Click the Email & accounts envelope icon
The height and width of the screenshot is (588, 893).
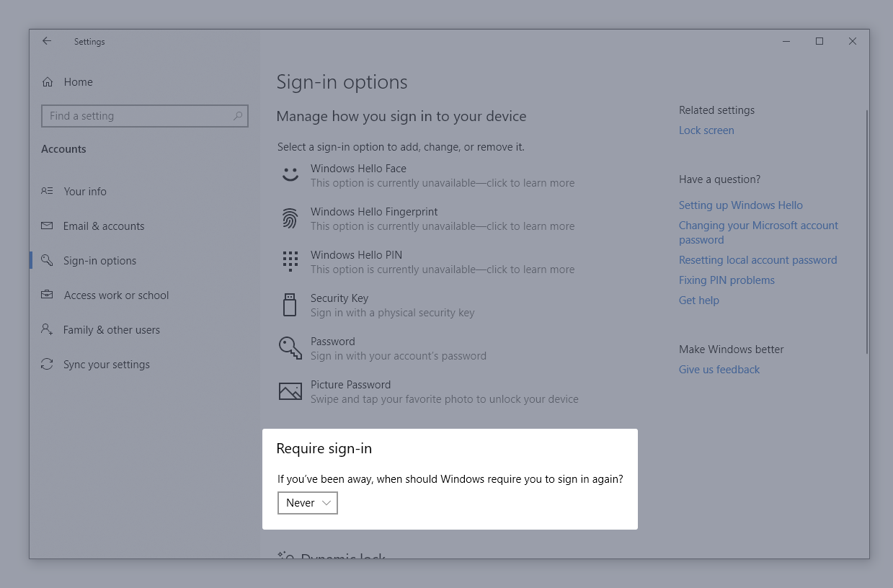tap(48, 226)
